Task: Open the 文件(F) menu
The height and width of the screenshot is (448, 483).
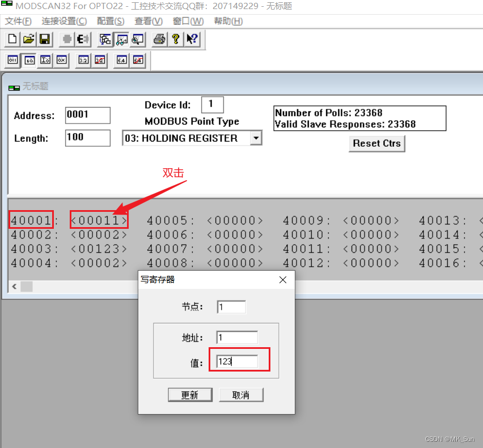Action: (18, 21)
